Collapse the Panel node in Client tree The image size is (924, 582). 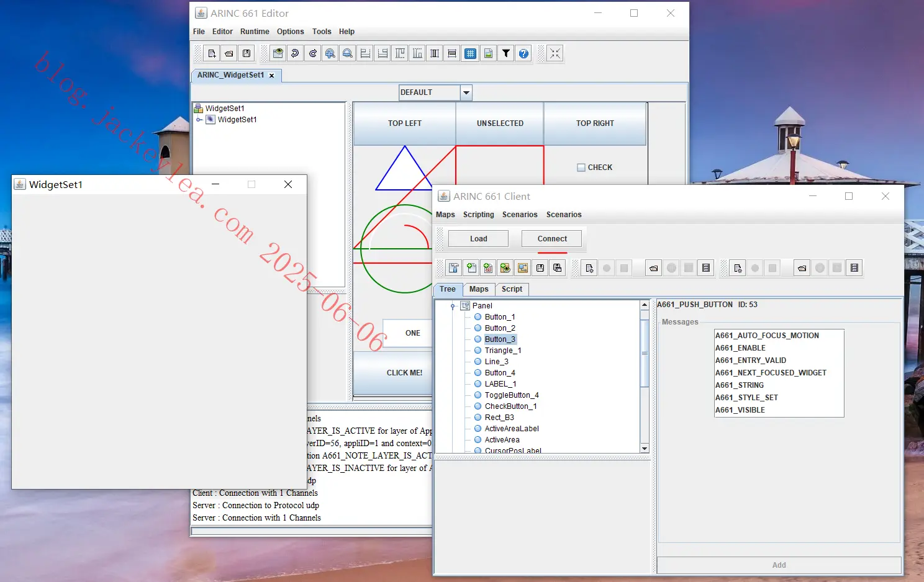pyautogui.click(x=453, y=306)
